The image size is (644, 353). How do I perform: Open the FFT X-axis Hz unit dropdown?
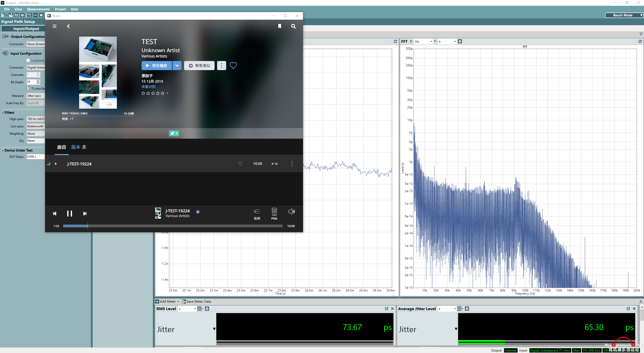point(423,41)
